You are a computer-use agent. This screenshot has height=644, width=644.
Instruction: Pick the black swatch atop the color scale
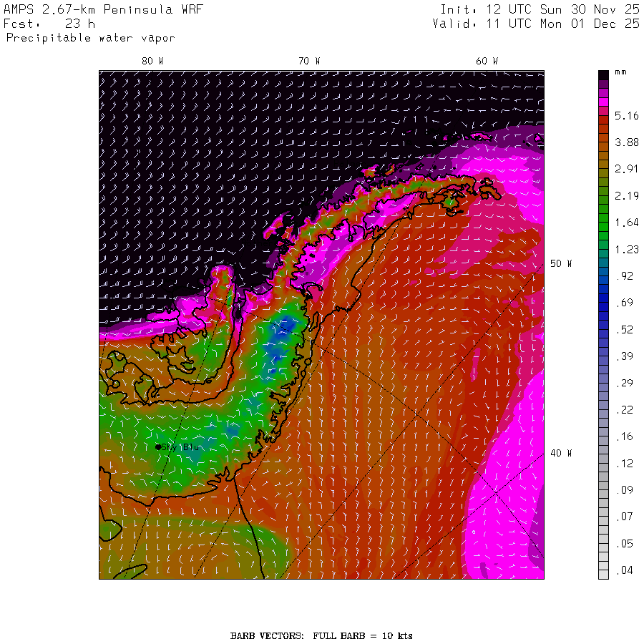tap(603, 75)
